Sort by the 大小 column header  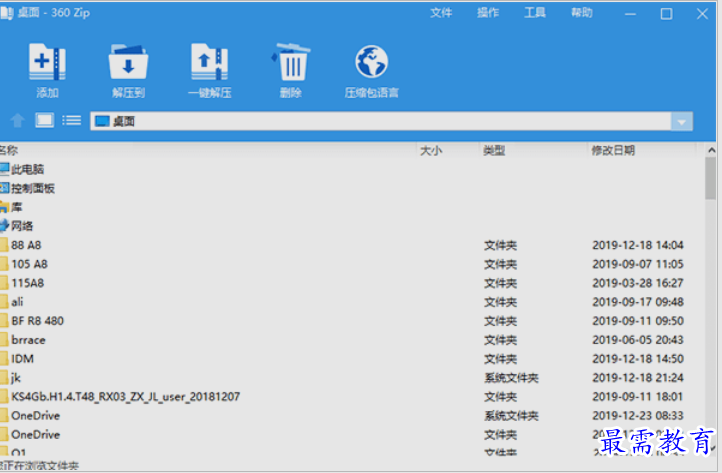431,150
